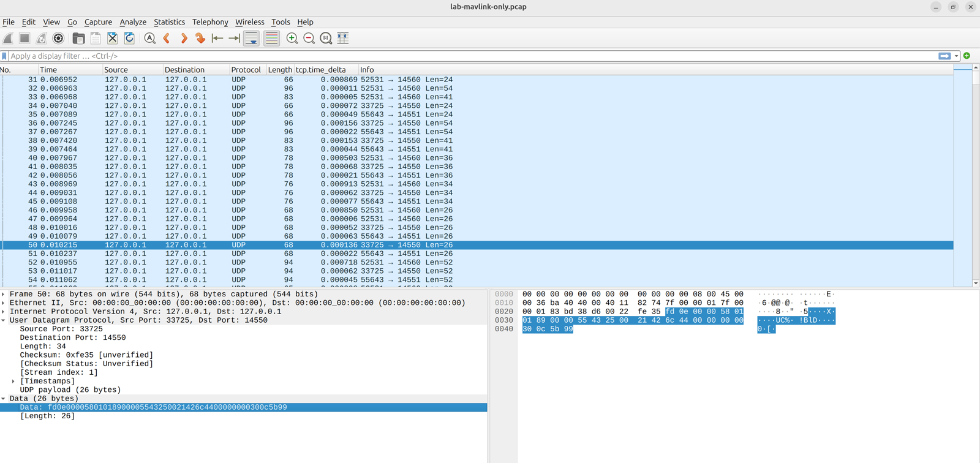Click the stop capture square icon
The image size is (980, 463).
point(24,38)
